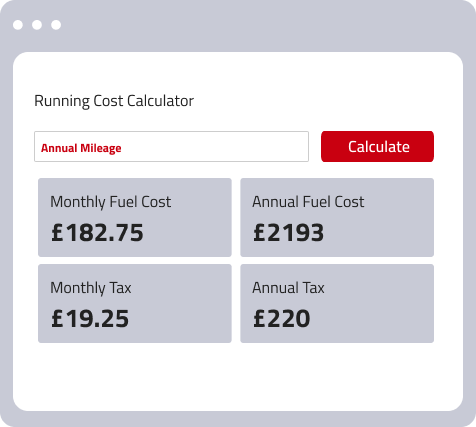
Task: Click the £2193 annual fuel value
Action: click(x=288, y=232)
